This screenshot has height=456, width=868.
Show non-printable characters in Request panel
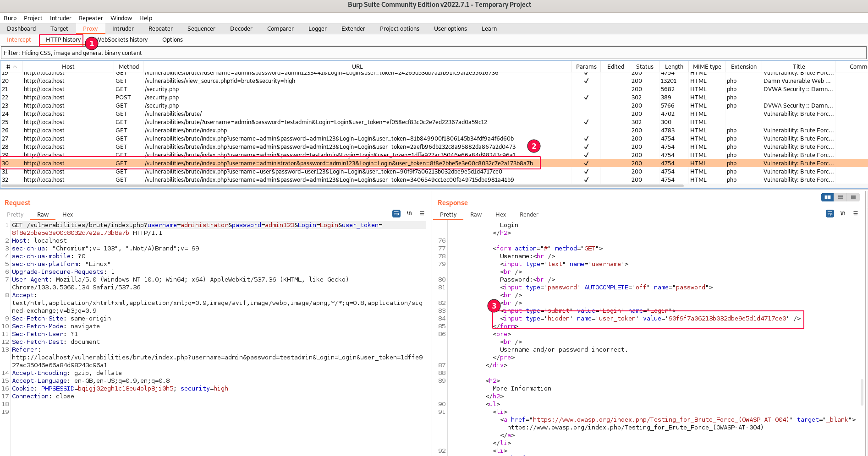(x=409, y=214)
